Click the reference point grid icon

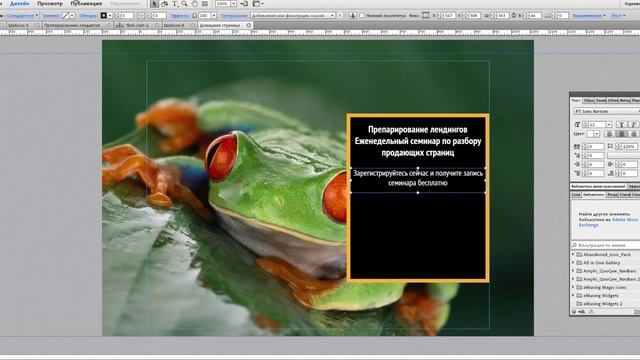point(426,16)
